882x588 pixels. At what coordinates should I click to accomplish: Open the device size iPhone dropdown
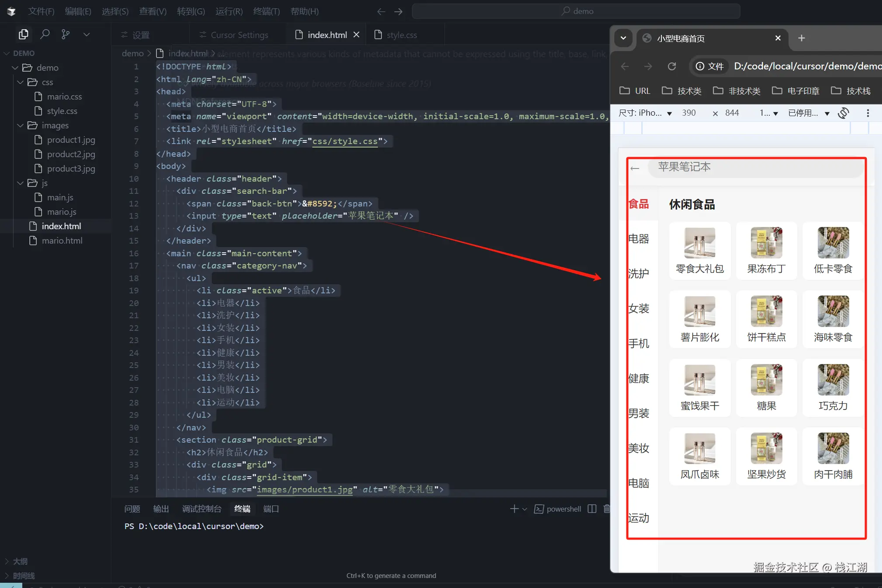[x=645, y=113]
